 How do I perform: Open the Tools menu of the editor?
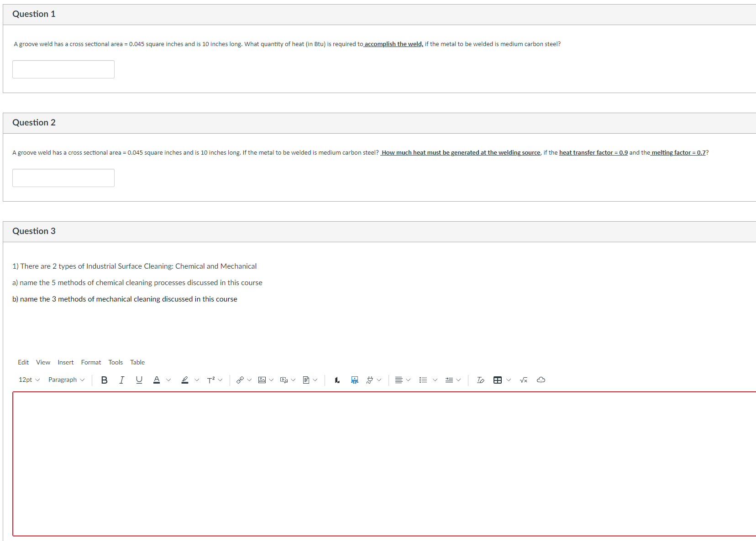[x=115, y=362]
